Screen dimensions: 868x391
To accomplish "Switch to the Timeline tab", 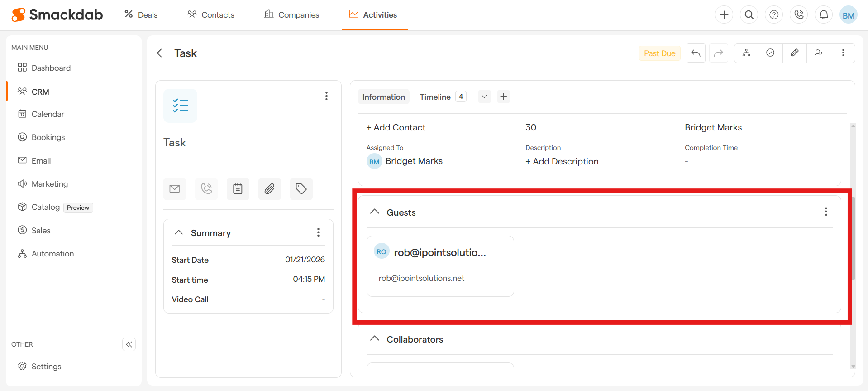I will (x=435, y=97).
